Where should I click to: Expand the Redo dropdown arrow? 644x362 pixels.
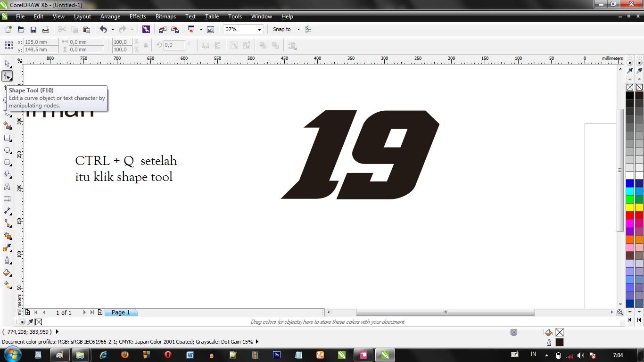(x=131, y=29)
